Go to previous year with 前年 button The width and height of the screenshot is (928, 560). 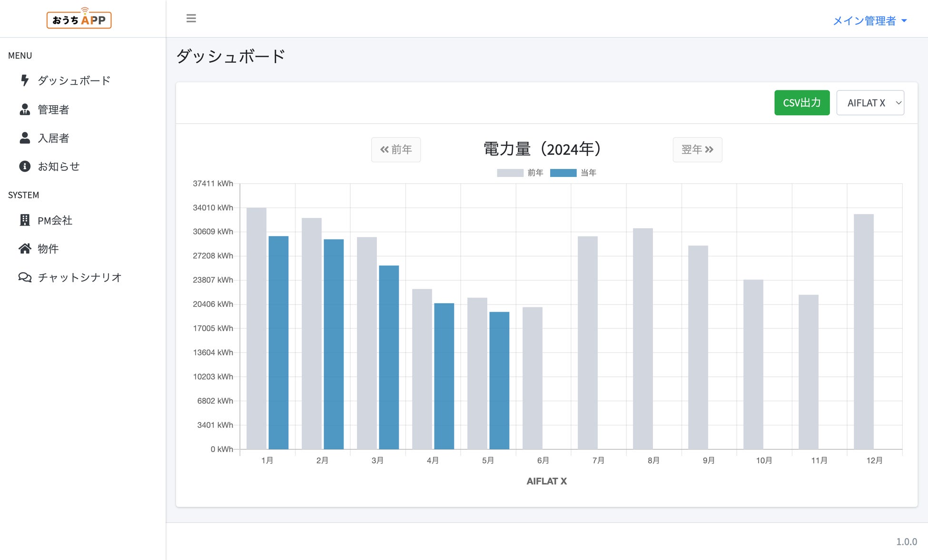tap(396, 149)
